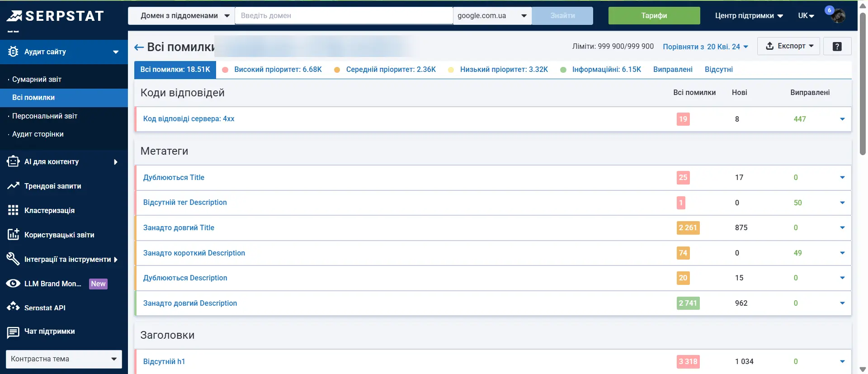Filter by Інформаційні errors
868x374 pixels.
pos(606,70)
